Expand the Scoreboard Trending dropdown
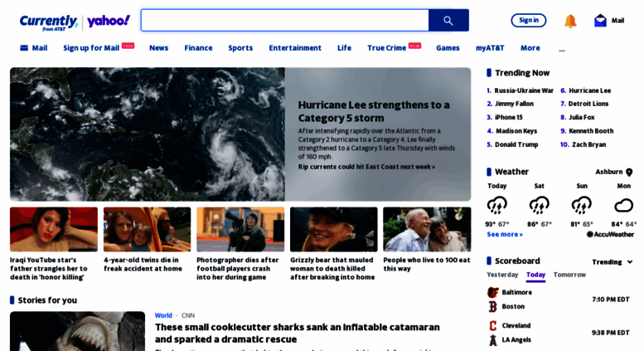Viewport: 644px width, 351px height. click(612, 262)
